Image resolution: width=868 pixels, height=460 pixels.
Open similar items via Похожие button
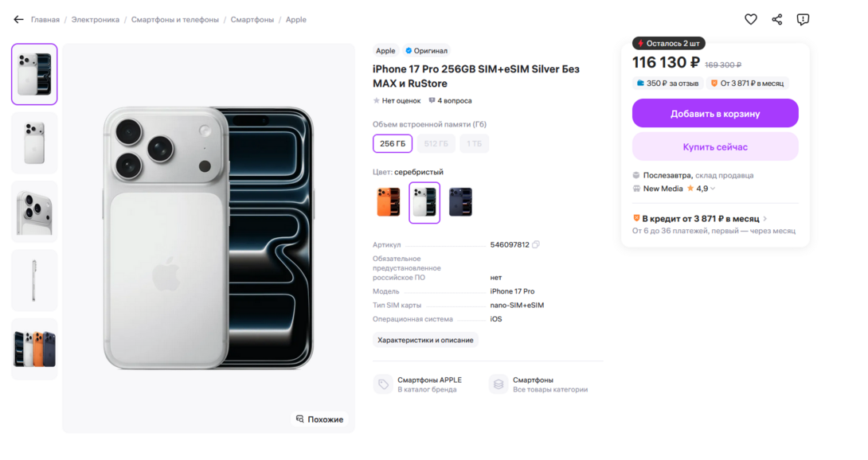pyautogui.click(x=319, y=419)
